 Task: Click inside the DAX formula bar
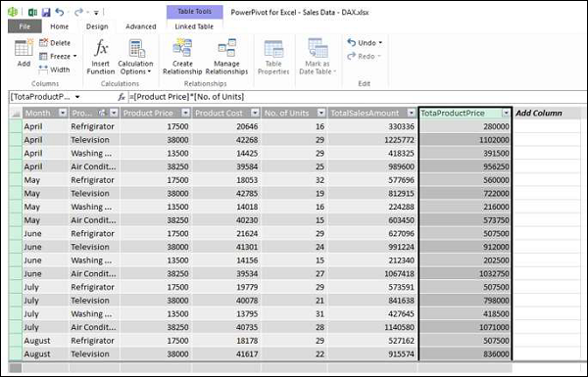point(357,97)
